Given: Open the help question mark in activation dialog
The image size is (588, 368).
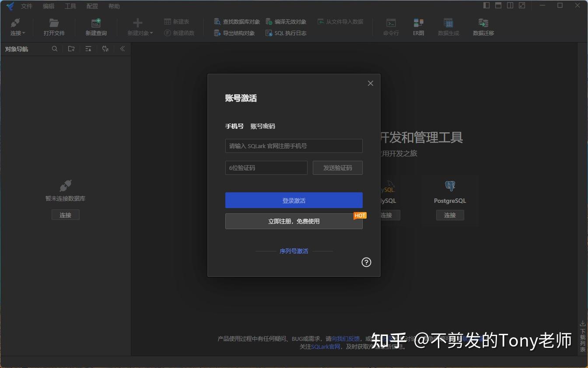Looking at the screenshot, I should click(x=366, y=262).
